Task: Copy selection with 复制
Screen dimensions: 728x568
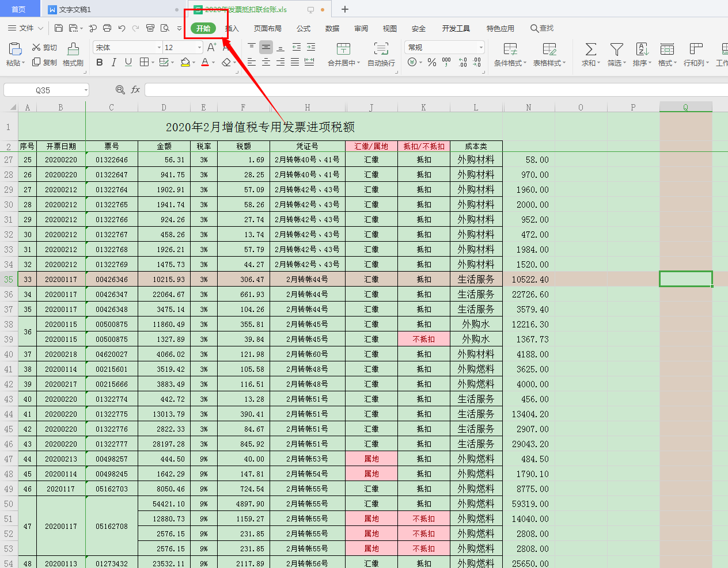Action: (44, 62)
